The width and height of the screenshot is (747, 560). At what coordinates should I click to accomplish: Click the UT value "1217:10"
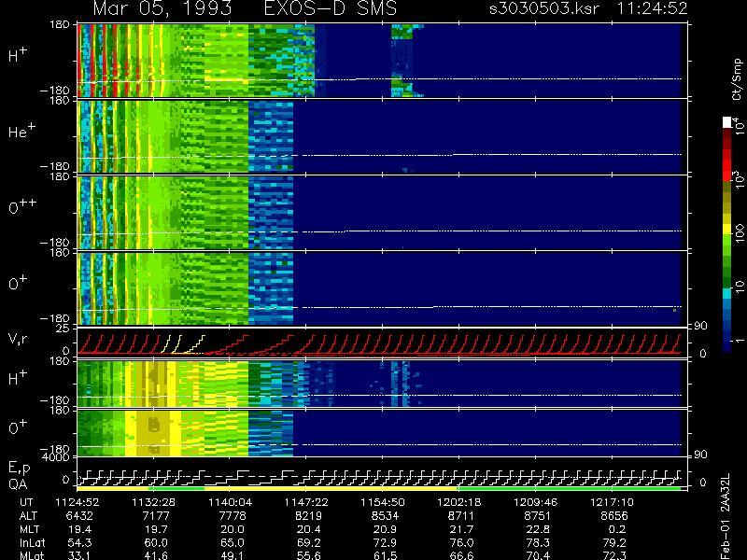(x=613, y=502)
